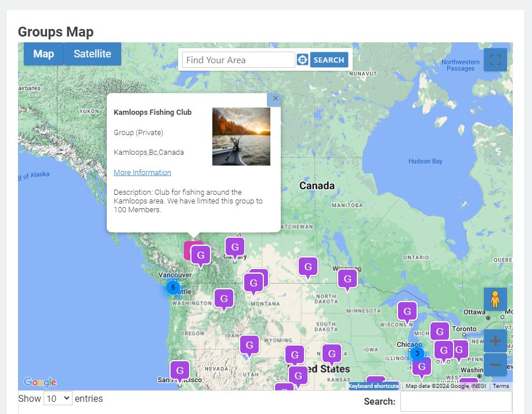Click inside the Find Your Area field
Viewport: 532px width, 414px height.
[x=238, y=60]
